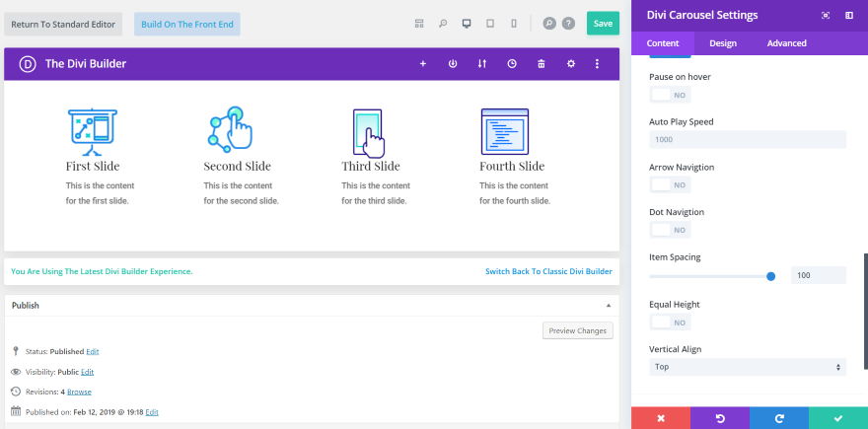868x429 pixels.
Task: Edit the Public visibility link
Action: pos(87,372)
